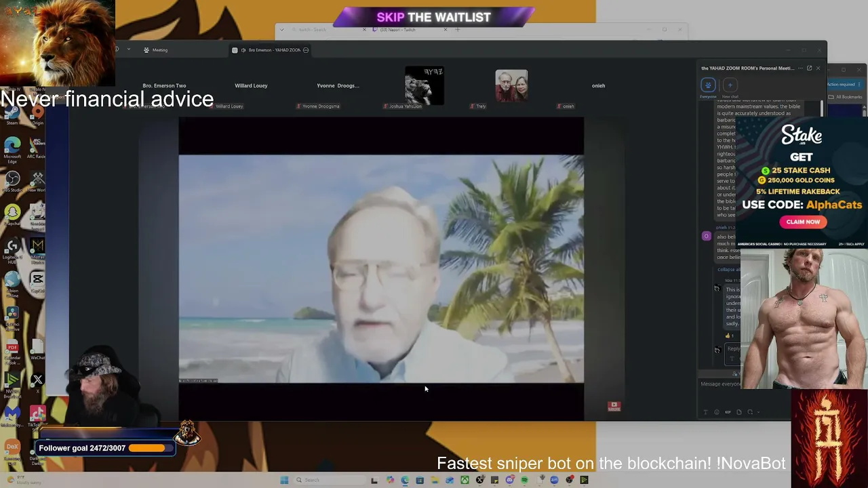Launch Microsoft Edge desktop shortcut
Screen dimensions: 868x488
[x=12, y=150]
